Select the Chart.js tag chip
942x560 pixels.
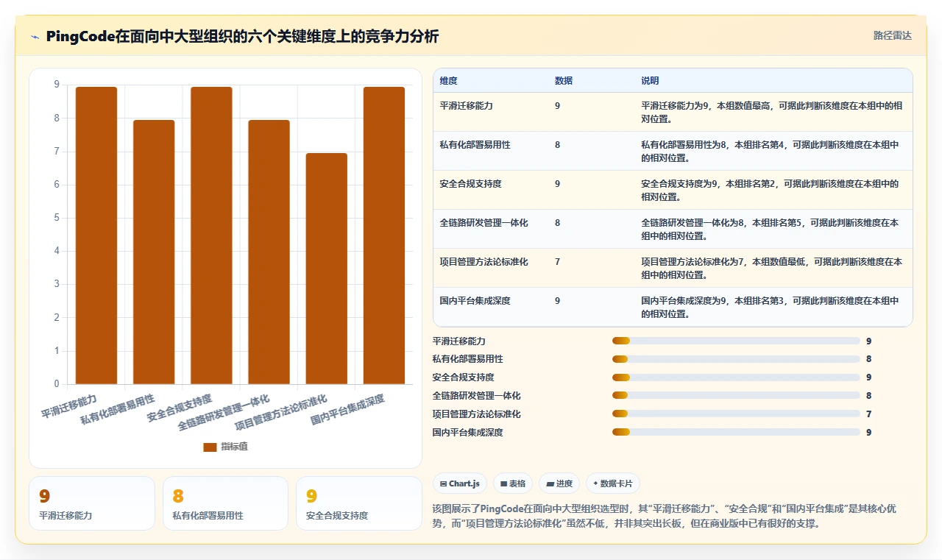tap(460, 483)
